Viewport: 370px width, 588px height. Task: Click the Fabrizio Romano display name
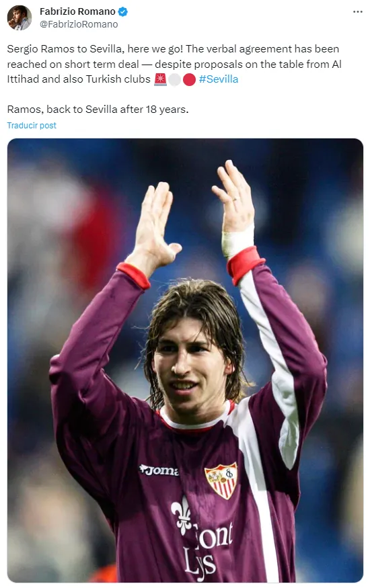coord(77,11)
